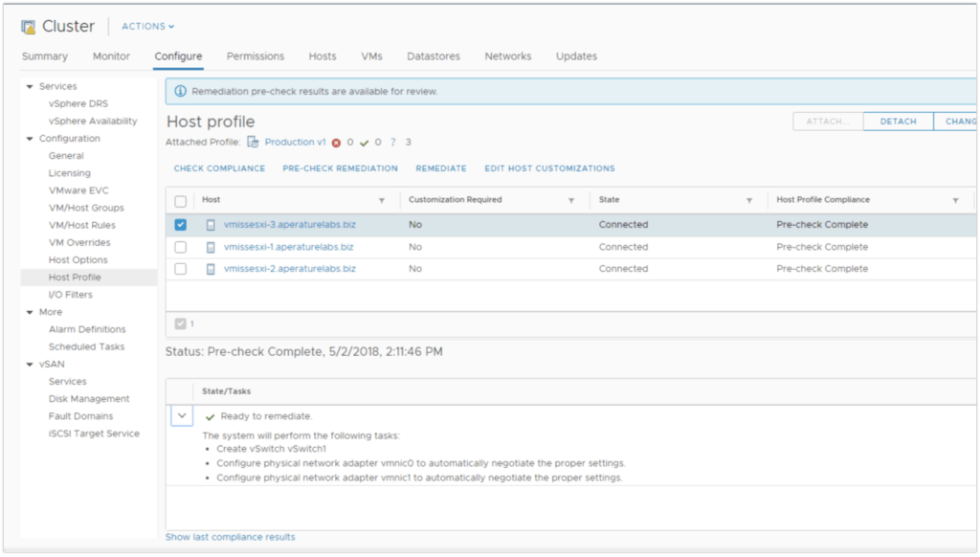Image resolution: width=980 pixels, height=557 pixels.
Task: Select vSphere Availability in the sidebar
Action: pos(93,122)
